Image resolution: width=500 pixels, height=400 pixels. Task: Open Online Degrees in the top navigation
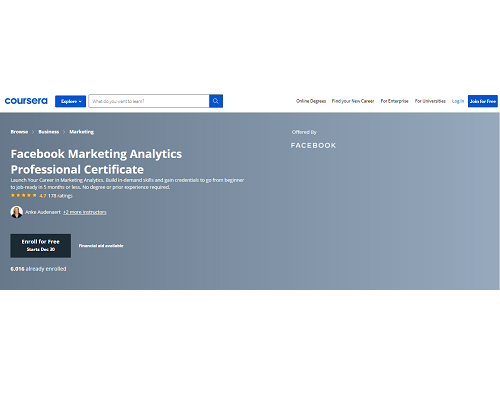(311, 101)
